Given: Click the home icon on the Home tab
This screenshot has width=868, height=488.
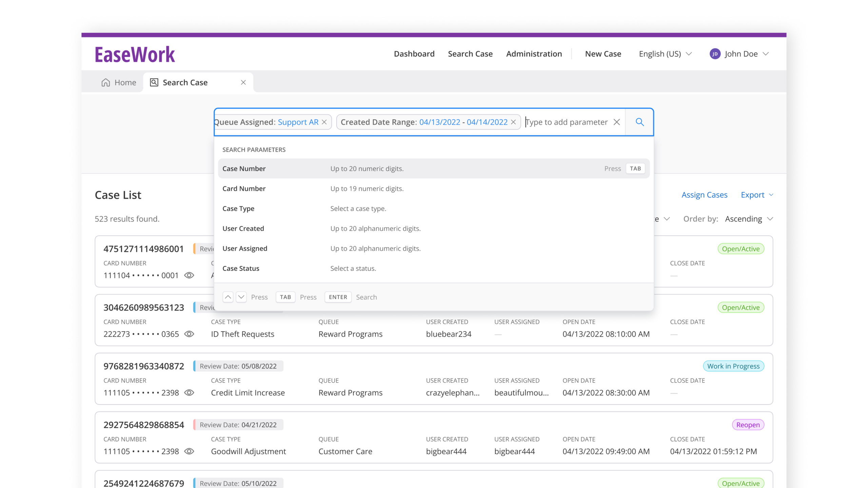Looking at the screenshot, I should click(x=105, y=82).
